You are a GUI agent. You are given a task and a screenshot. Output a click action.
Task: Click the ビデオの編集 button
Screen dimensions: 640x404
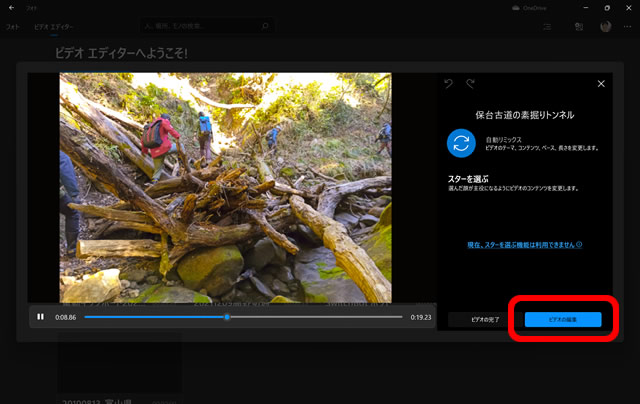(563, 319)
